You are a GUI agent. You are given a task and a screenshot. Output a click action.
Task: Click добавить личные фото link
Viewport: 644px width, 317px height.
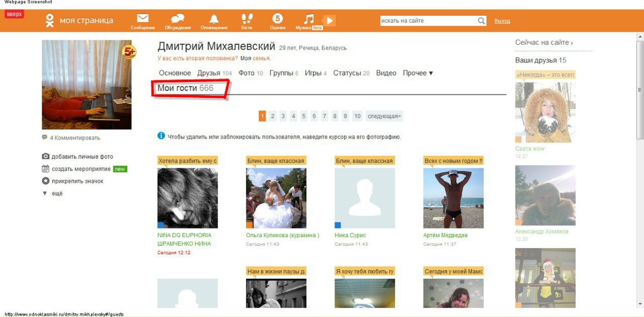(x=82, y=157)
